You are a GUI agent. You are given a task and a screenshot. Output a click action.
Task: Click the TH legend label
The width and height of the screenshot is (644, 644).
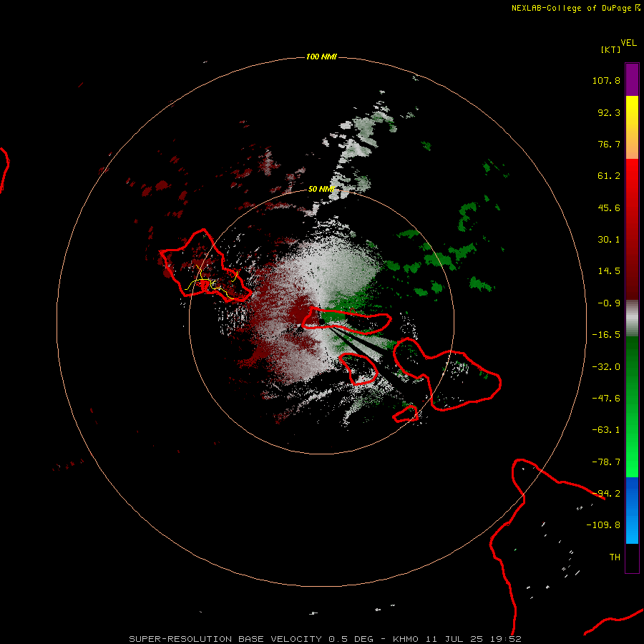tap(615, 557)
